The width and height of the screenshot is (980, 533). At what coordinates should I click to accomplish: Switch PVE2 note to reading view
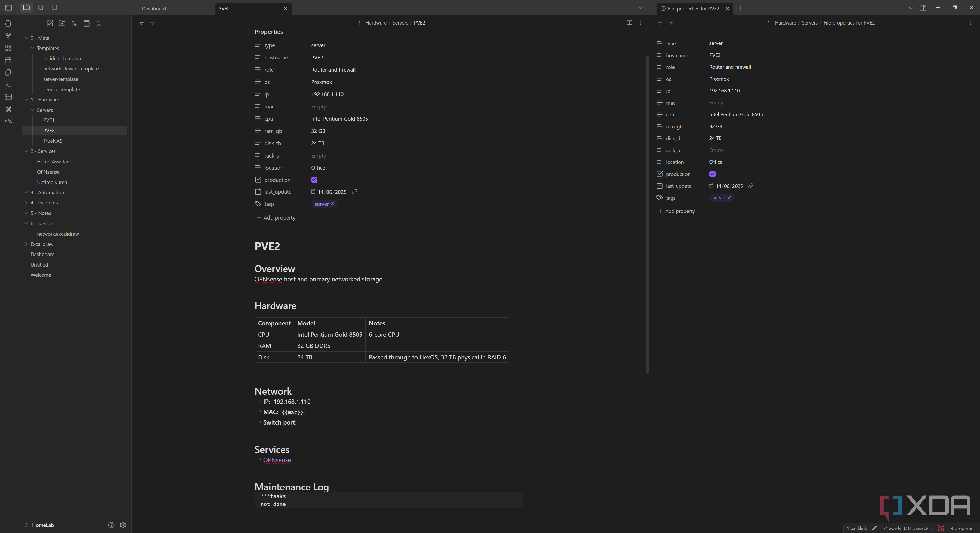click(x=629, y=23)
